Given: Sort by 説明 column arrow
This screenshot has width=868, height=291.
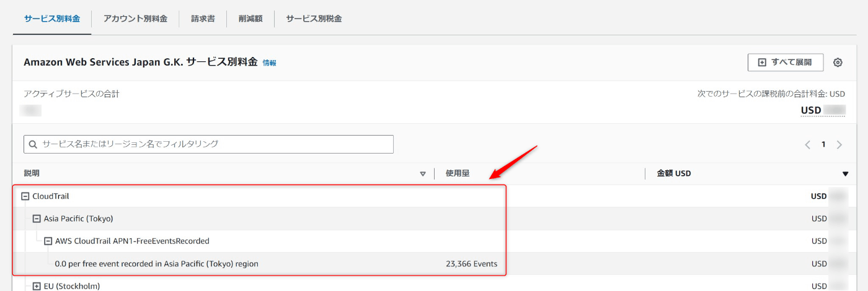Looking at the screenshot, I should click(x=423, y=174).
